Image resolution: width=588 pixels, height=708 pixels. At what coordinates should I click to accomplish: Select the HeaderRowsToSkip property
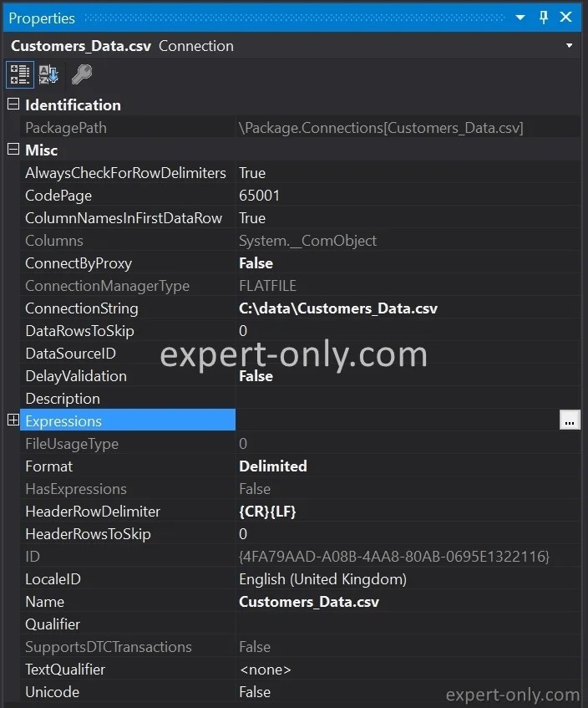click(x=88, y=534)
